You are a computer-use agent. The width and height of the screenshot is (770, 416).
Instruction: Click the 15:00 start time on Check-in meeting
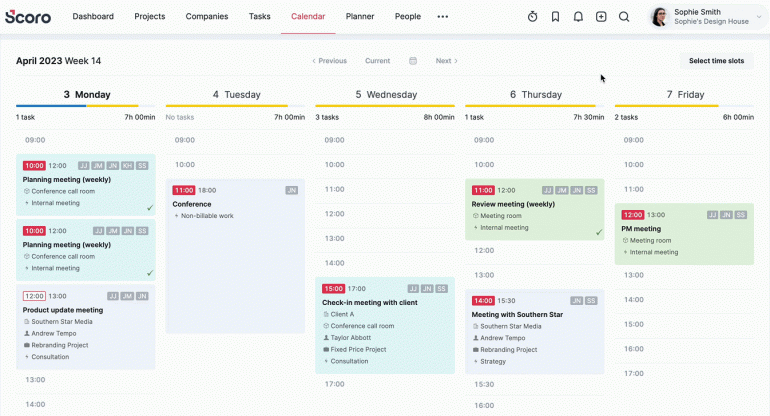(x=333, y=289)
